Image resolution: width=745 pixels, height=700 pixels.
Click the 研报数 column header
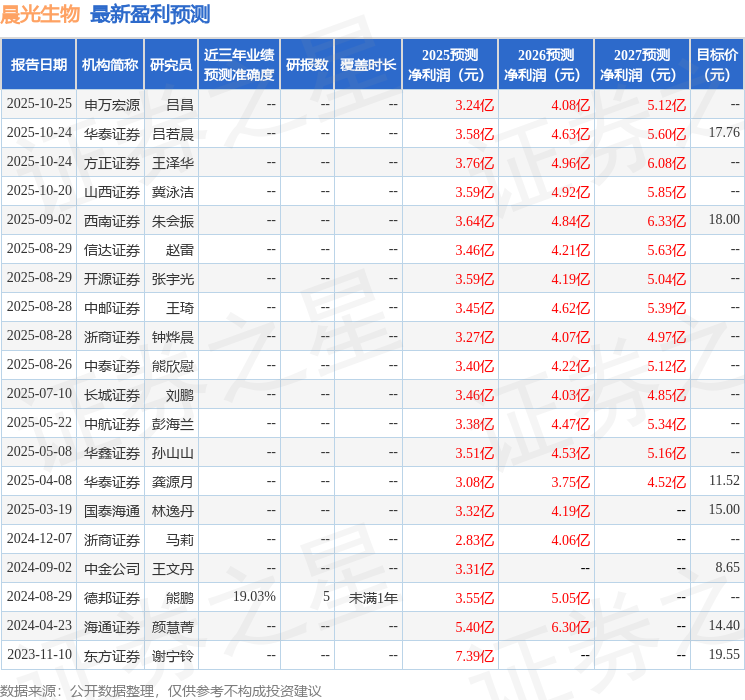point(307,65)
